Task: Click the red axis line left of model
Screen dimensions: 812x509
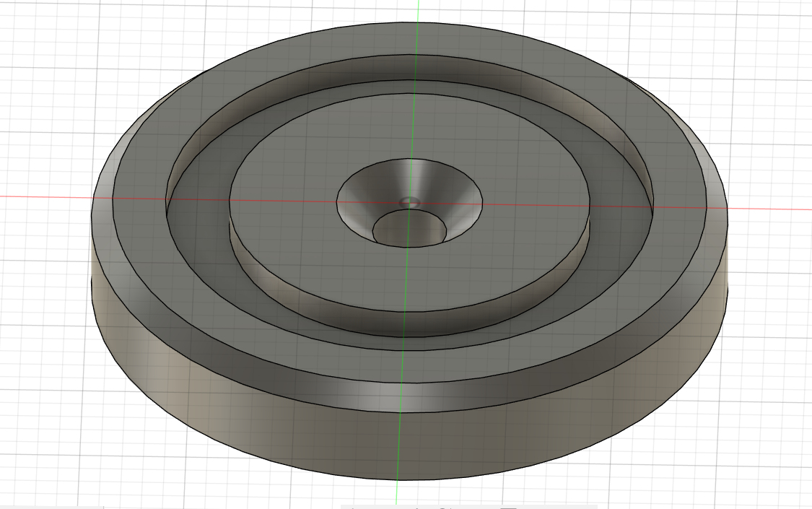Action: [x=43, y=196]
